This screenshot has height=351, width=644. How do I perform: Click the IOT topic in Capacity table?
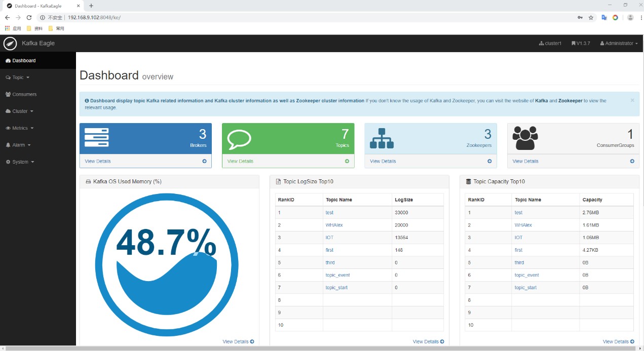[x=518, y=238]
